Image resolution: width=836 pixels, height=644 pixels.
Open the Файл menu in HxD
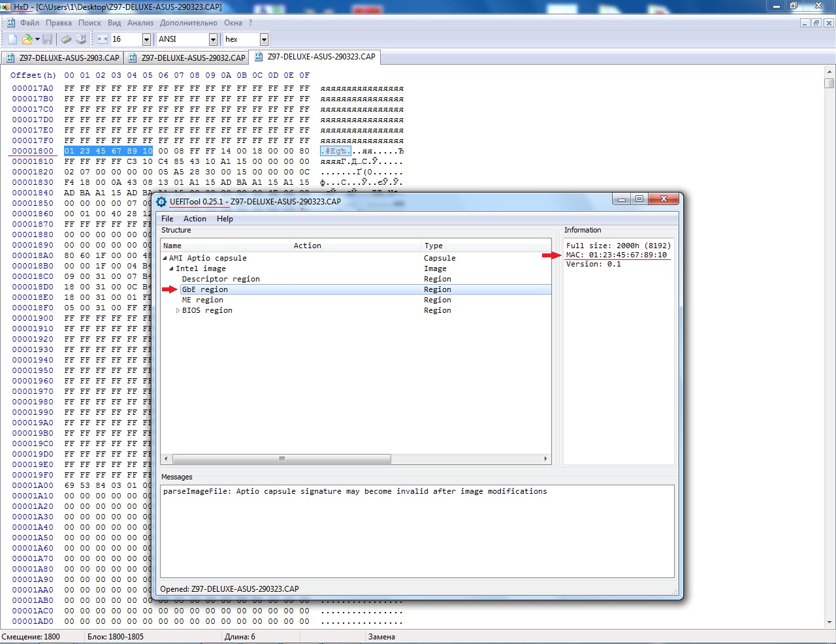tap(29, 22)
